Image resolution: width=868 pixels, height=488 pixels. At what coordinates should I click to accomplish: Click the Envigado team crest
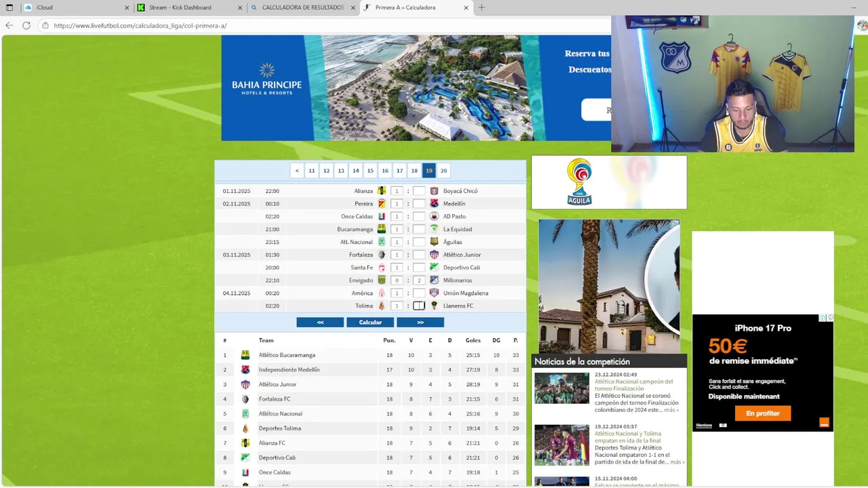point(381,280)
